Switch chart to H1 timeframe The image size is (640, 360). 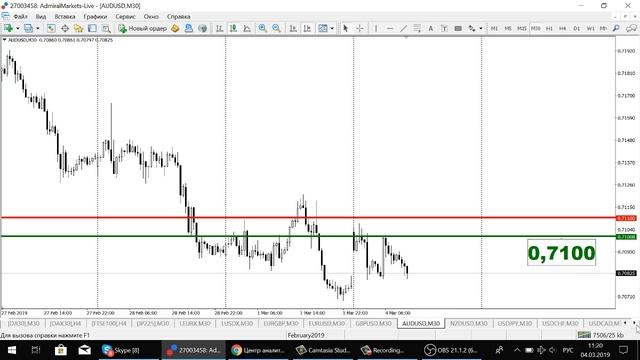549,28
